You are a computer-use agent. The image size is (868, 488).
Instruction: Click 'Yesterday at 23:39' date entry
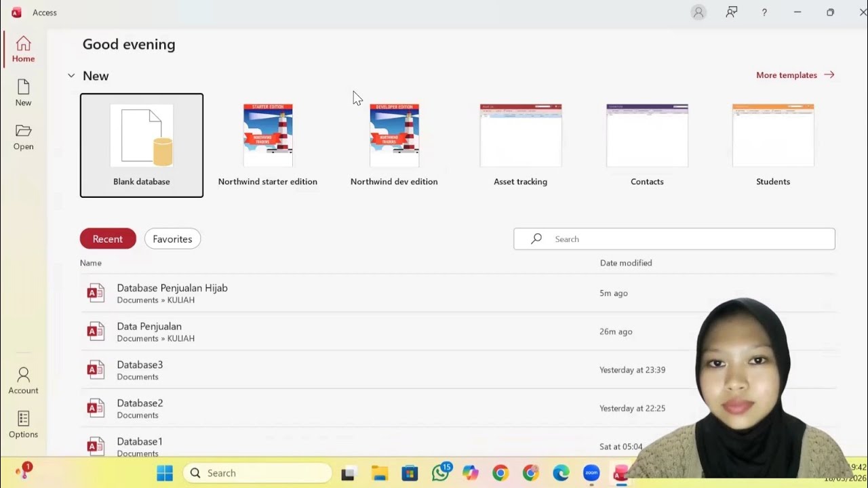pyautogui.click(x=633, y=370)
